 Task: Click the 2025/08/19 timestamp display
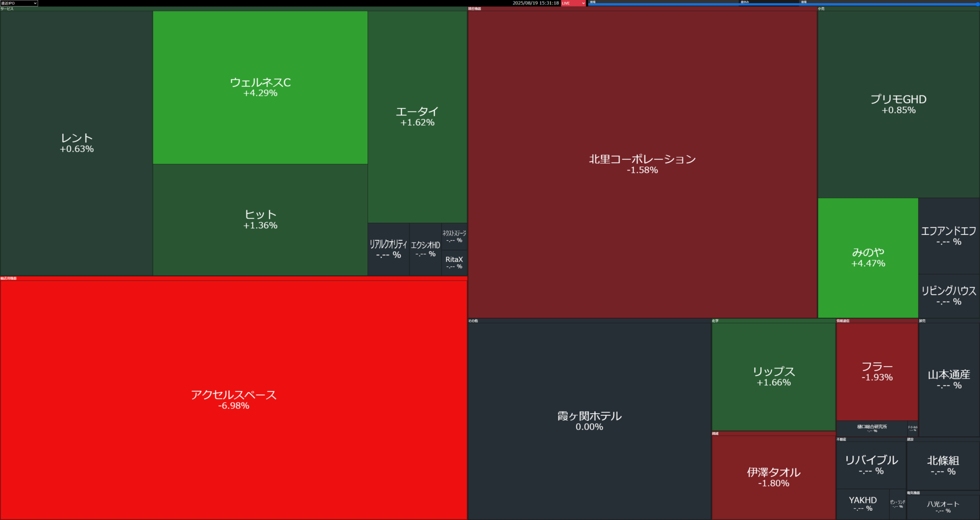click(535, 3)
